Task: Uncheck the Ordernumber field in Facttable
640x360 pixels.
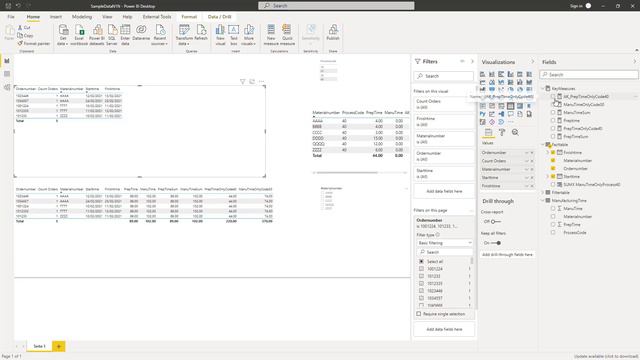Action: [553, 168]
